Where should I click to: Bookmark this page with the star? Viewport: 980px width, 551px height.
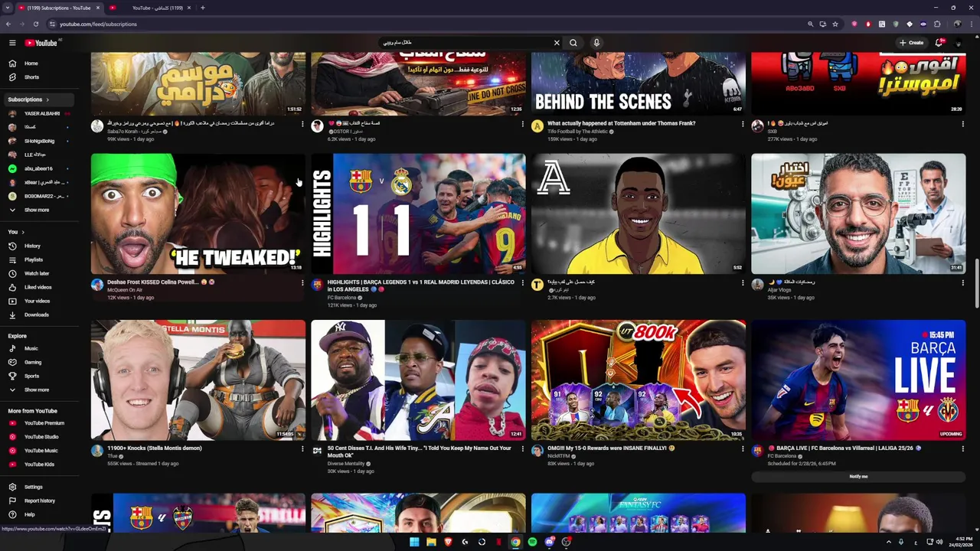[835, 24]
